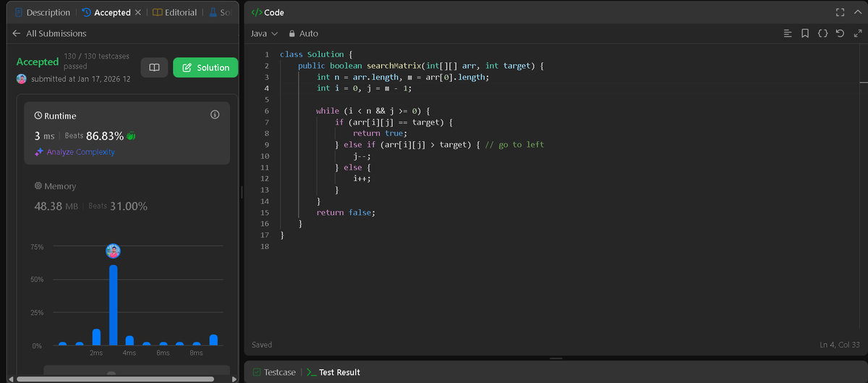
Task: Click the submitter avatar next to submitted date
Action: (22, 78)
